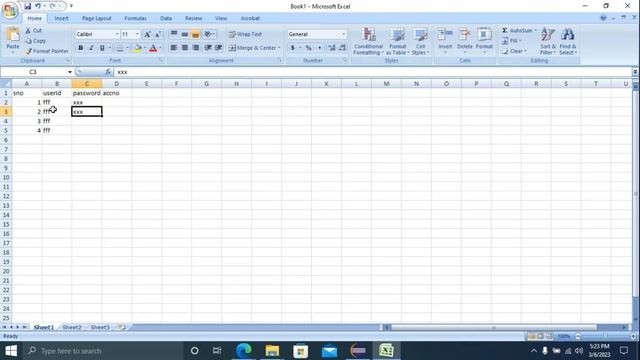Screen dimensions: 640x360
Task: Open the General number format dropdown
Action: tap(344, 34)
